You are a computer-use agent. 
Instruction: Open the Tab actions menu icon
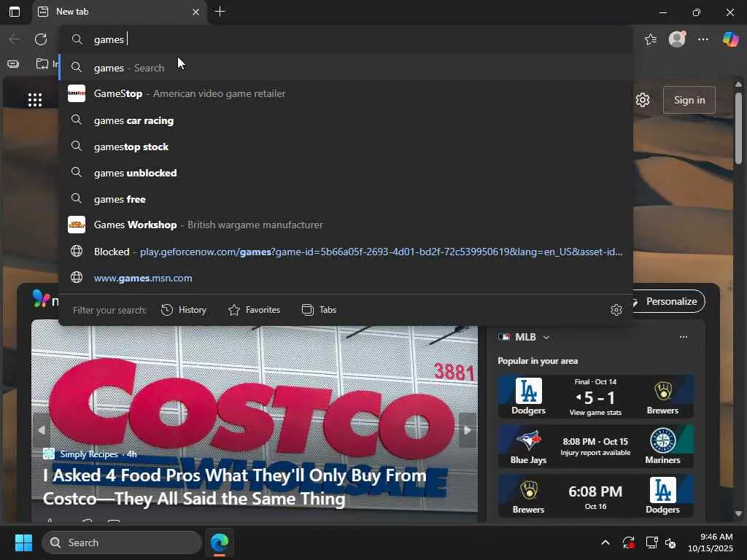tap(15, 12)
